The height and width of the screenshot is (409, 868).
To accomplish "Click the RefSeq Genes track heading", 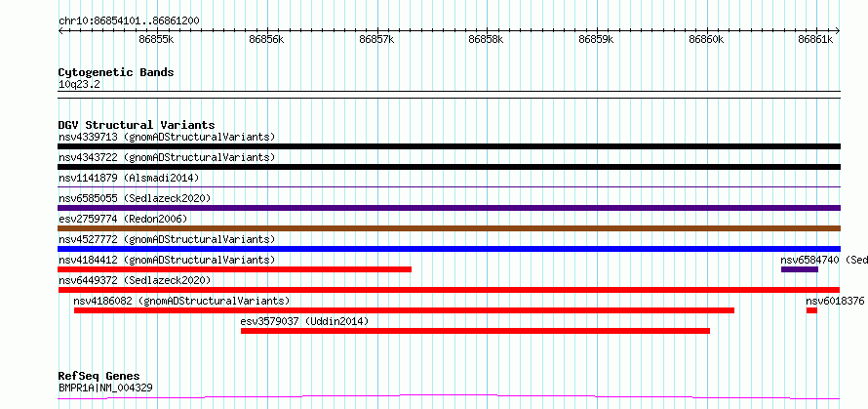I will (99, 377).
